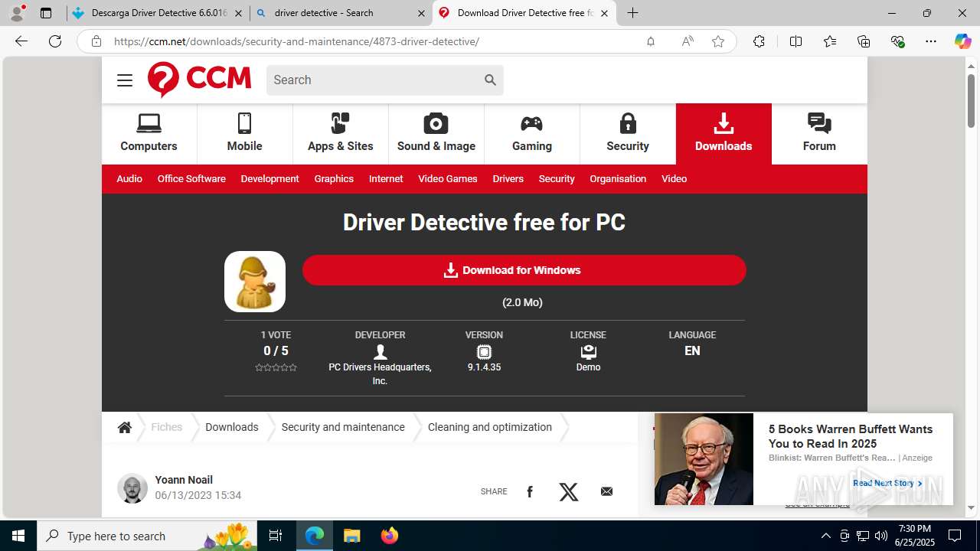This screenshot has height=551, width=980.
Task: Open the Computers section
Action: 149,133
